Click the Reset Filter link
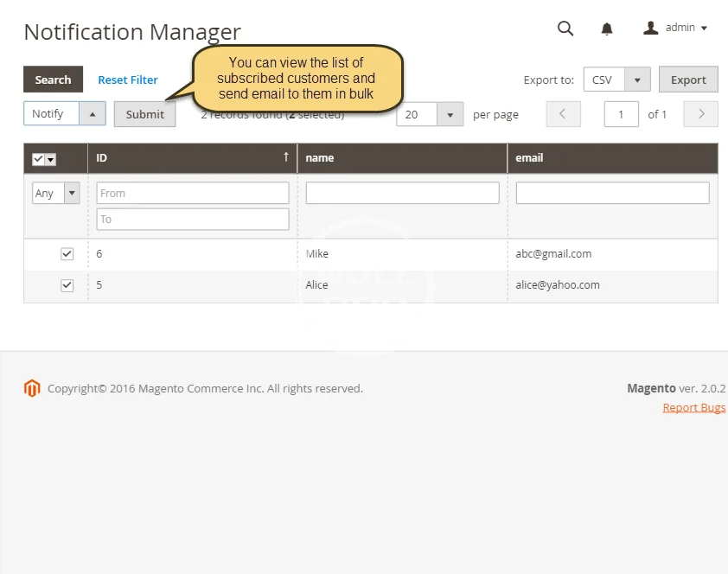Image resolution: width=728 pixels, height=574 pixels. pyautogui.click(x=127, y=80)
